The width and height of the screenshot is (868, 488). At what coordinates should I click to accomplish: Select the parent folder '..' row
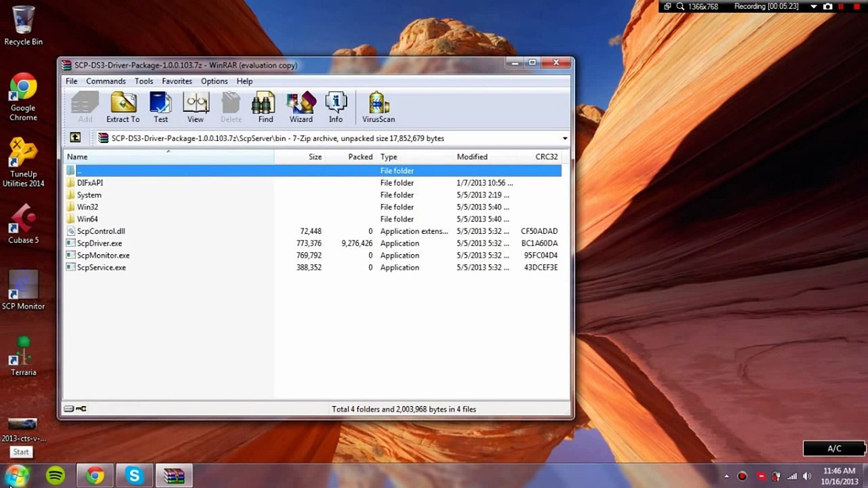pyautogui.click(x=313, y=171)
